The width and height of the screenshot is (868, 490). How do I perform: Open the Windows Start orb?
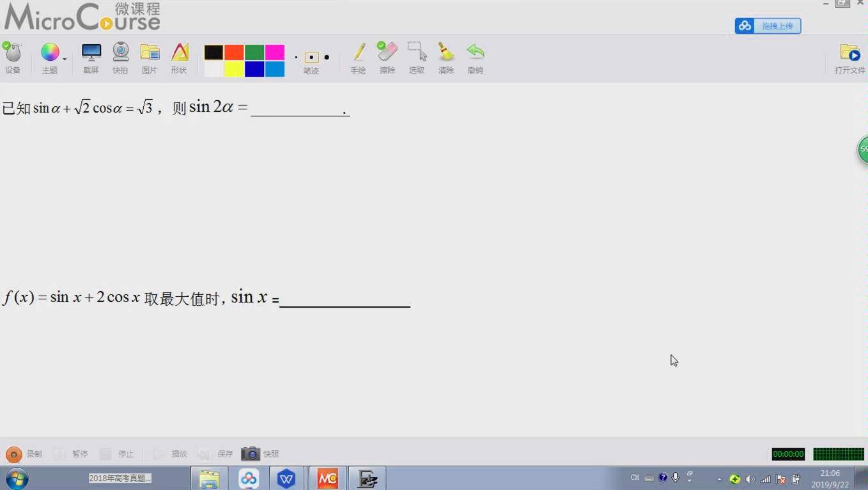tap(17, 478)
